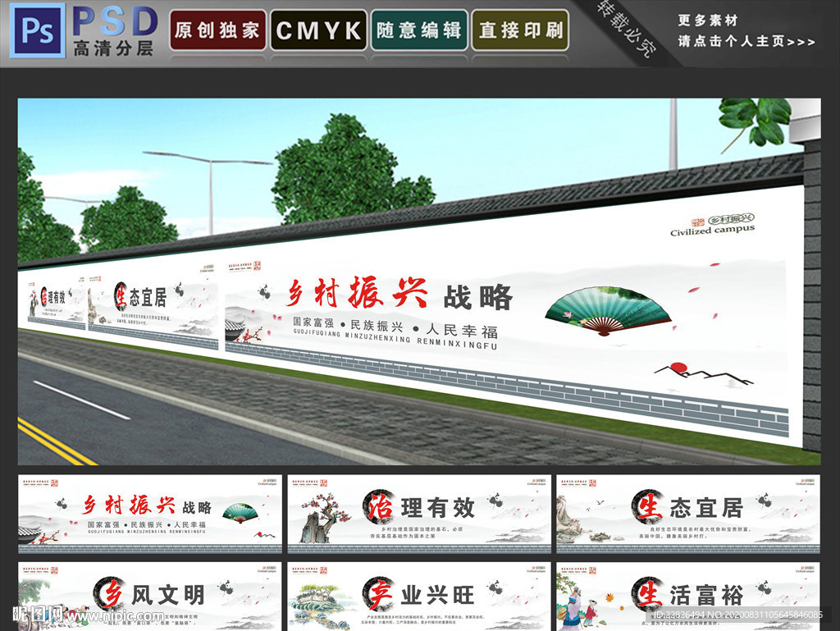Screen dimensions: 840x631
Task: Click the PSD title text
Action: click(115, 21)
